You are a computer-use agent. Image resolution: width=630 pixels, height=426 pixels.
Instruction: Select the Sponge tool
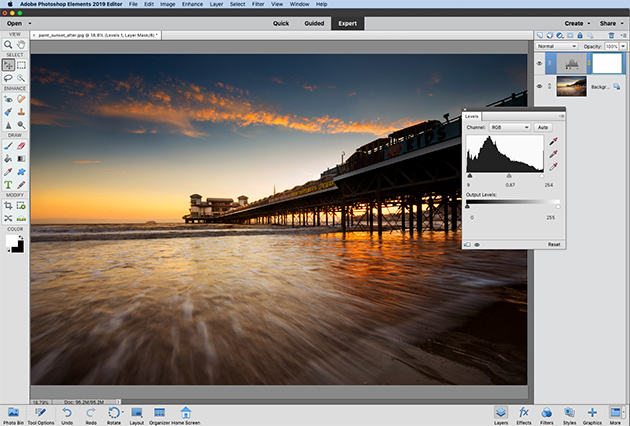(x=21, y=125)
